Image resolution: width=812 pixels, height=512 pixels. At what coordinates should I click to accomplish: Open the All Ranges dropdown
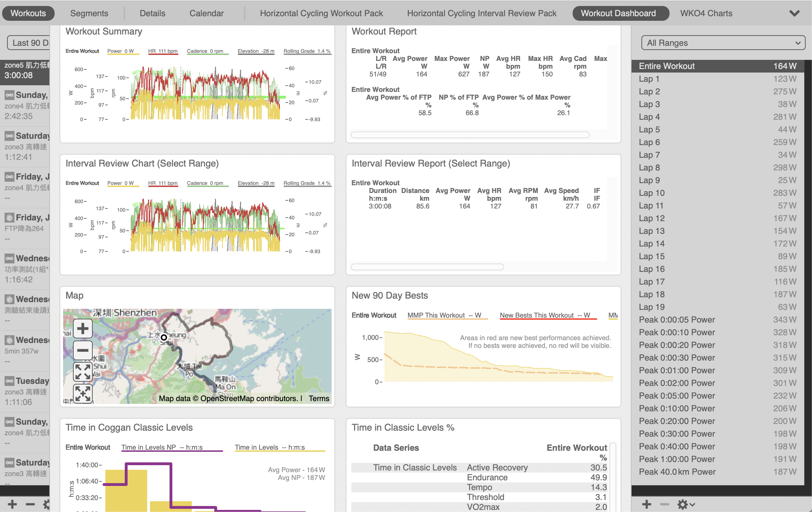click(723, 43)
